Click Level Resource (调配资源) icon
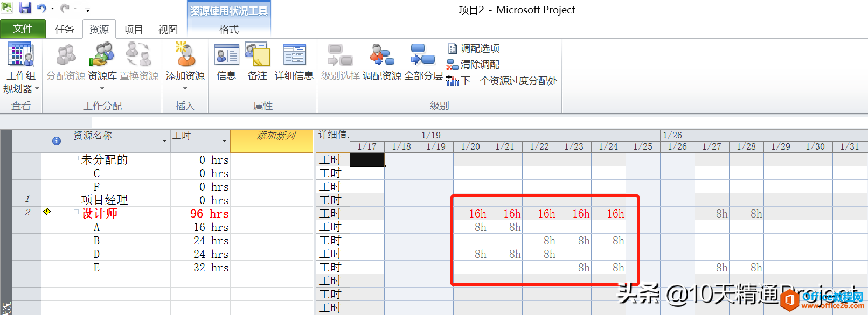 pyautogui.click(x=381, y=56)
